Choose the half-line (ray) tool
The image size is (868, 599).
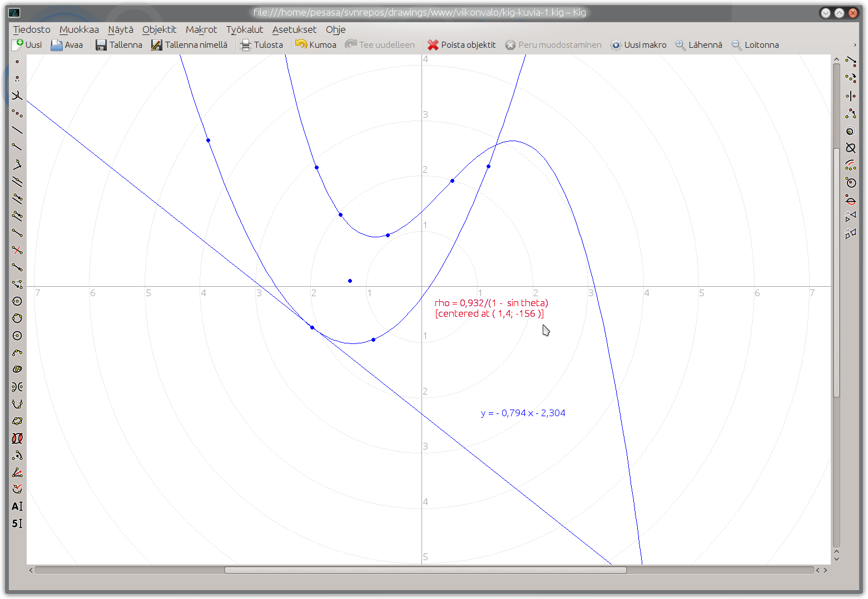pyautogui.click(x=17, y=147)
